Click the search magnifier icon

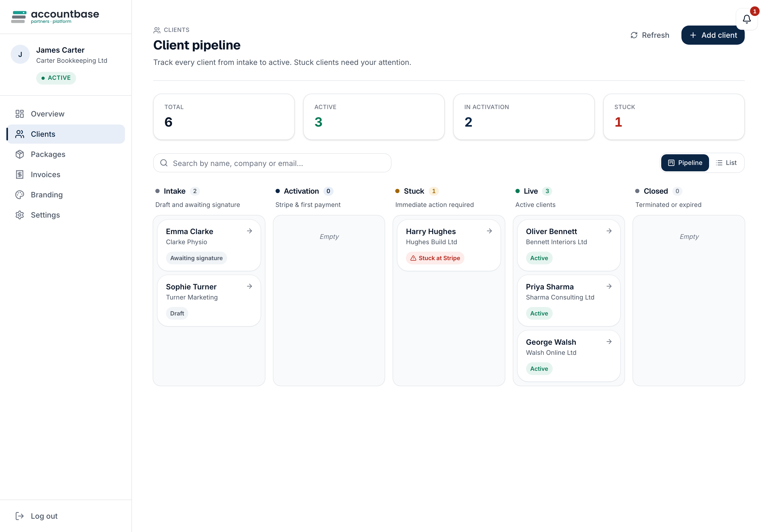164,163
